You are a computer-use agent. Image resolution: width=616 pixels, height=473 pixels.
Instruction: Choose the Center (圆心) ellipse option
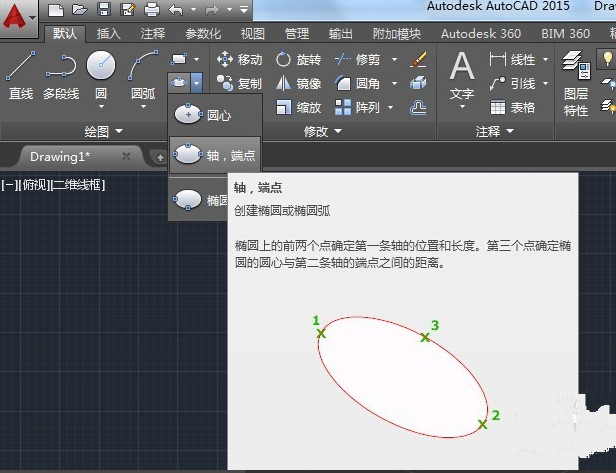pyautogui.click(x=205, y=115)
